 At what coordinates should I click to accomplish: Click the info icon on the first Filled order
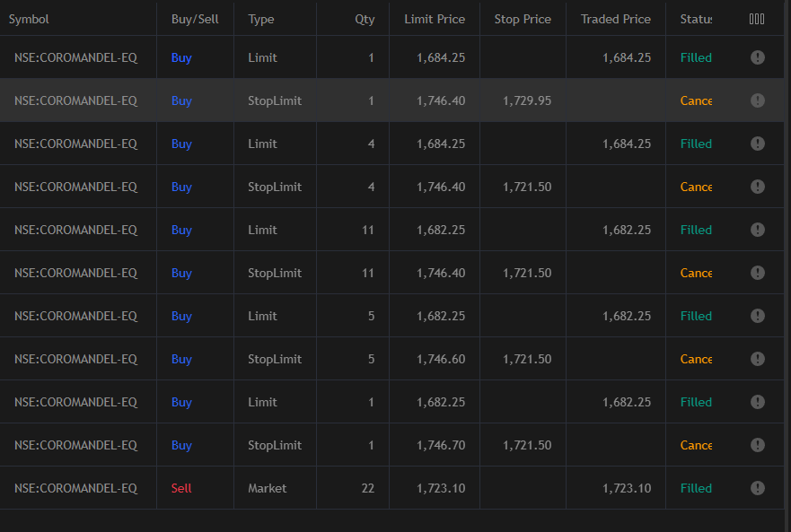pos(757,57)
